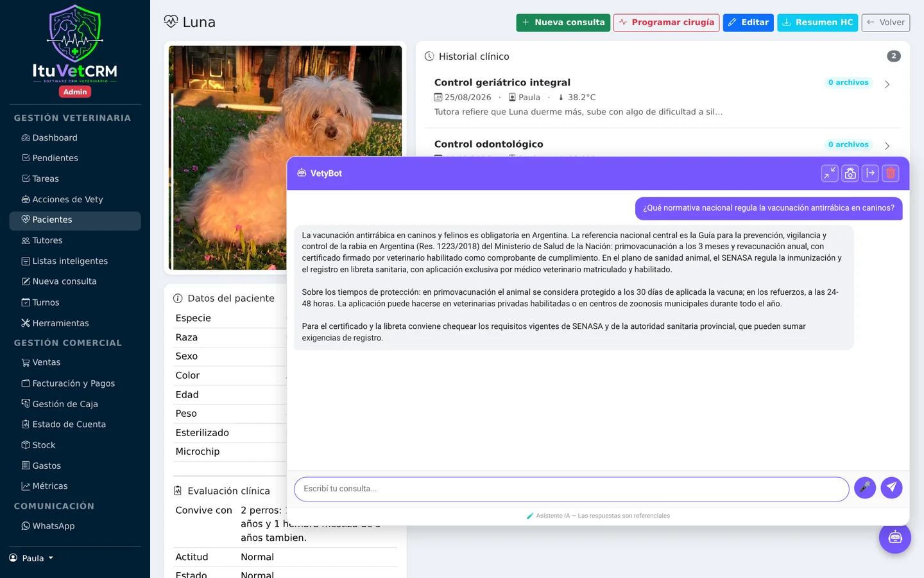Viewport: 924px width, 578px height.
Task: Select Pacientes in the sidebar
Action: [x=75, y=220]
